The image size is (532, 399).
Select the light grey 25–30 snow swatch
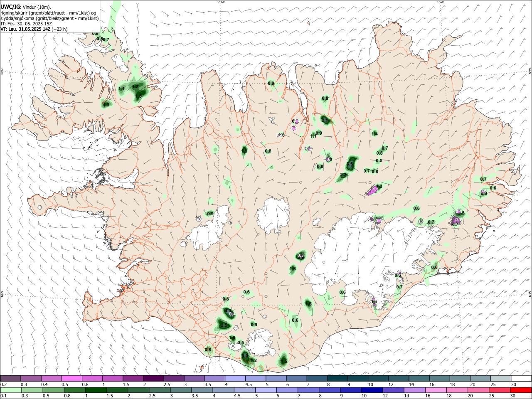tap(501, 378)
